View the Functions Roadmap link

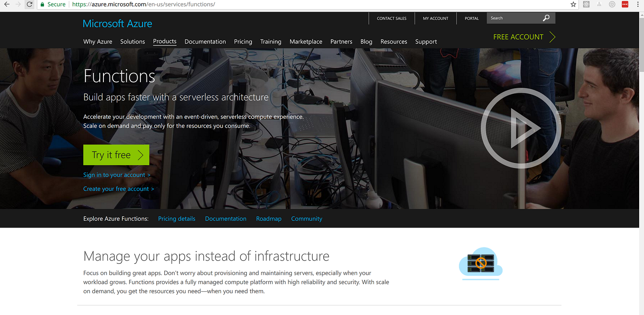click(269, 219)
